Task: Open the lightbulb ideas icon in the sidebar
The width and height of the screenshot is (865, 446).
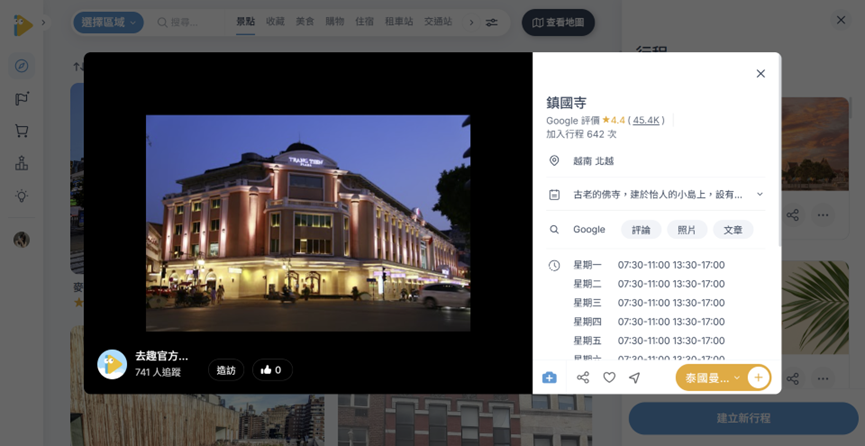Action: (22, 195)
